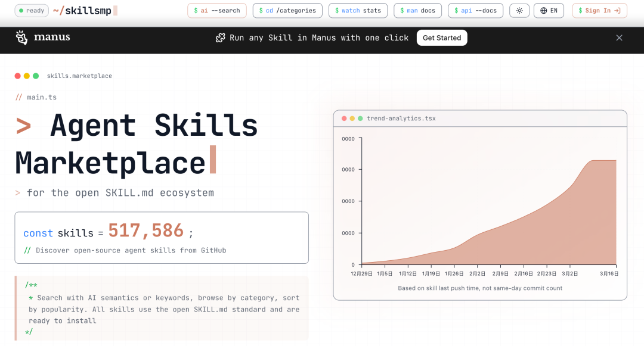Click the 'Search with AI semantics' comment block
The image size is (644, 346).
click(x=162, y=308)
